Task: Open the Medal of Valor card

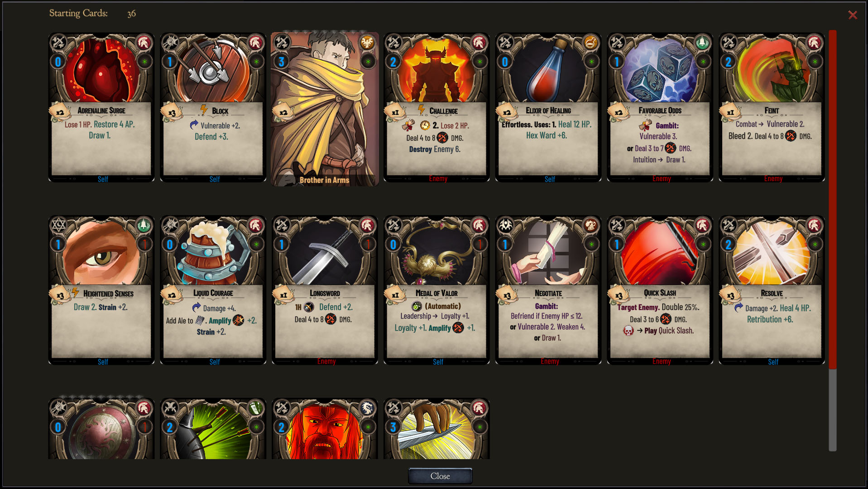Action: coord(436,290)
